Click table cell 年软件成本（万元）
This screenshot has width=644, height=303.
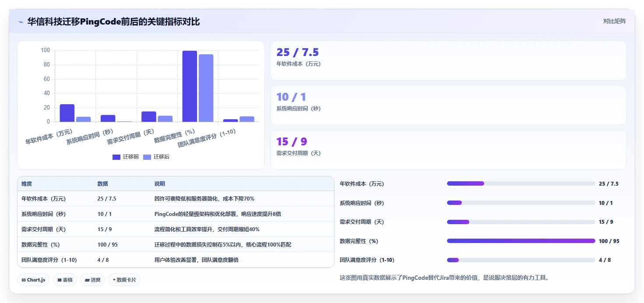(43, 199)
